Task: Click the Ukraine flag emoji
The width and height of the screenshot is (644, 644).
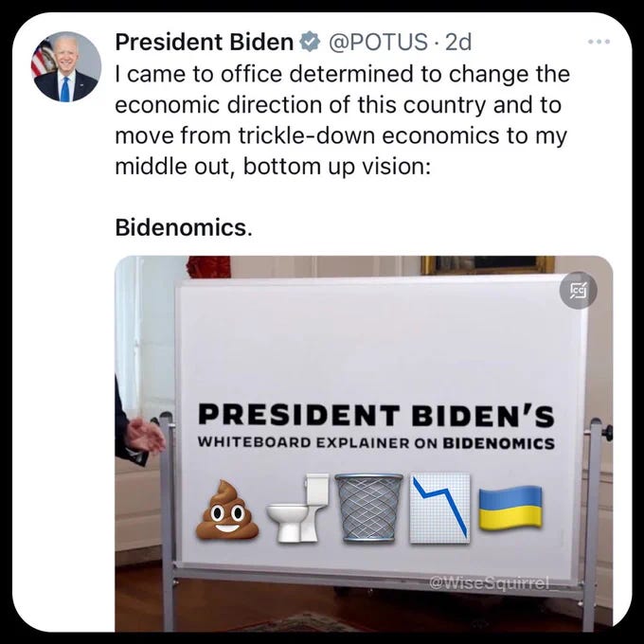Action: [x=510, y=508]
